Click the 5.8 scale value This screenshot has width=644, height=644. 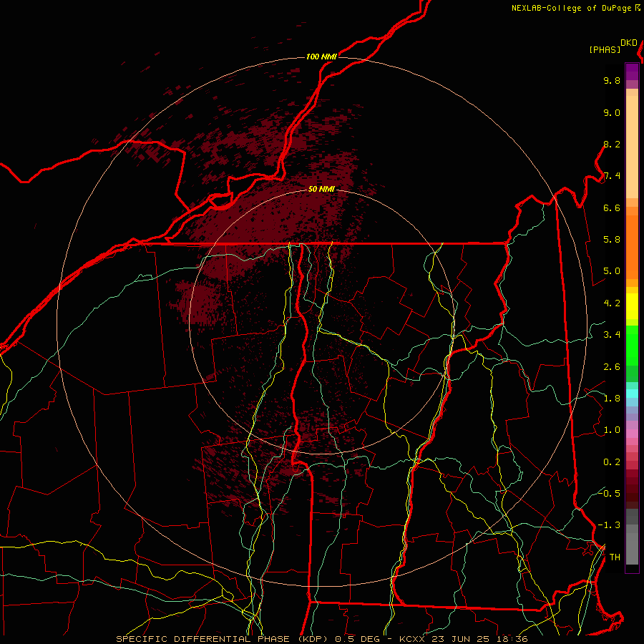pos(612,240)
